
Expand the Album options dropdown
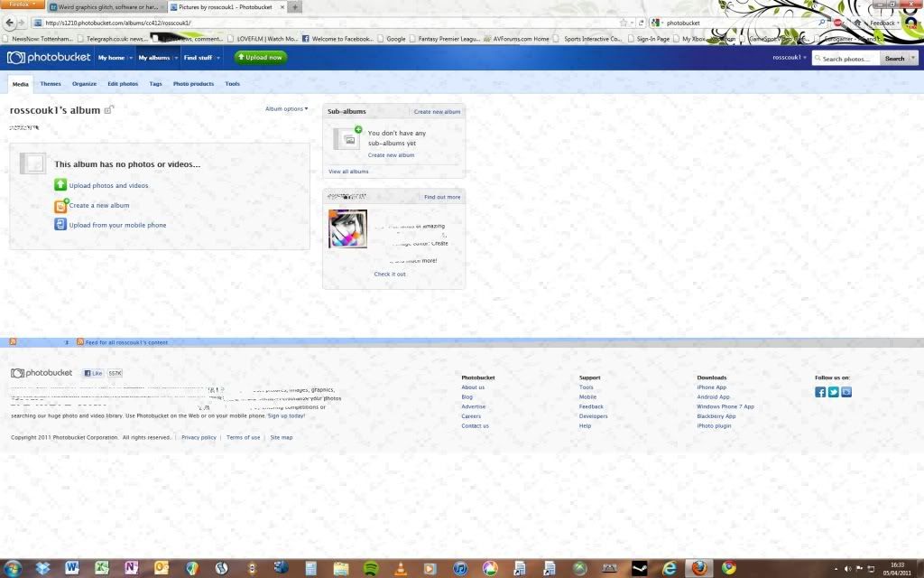point(286,109)
